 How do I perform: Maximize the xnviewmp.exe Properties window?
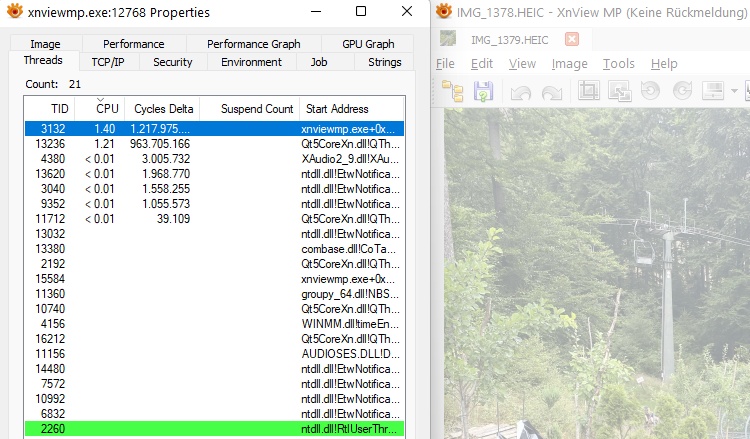click(361, 11)
